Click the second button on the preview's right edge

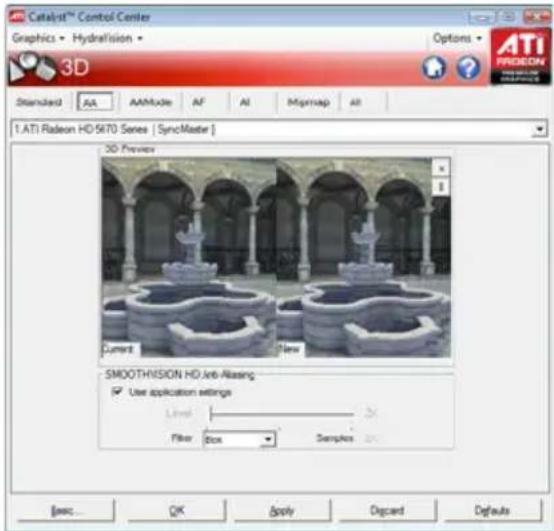pos(441,187)
